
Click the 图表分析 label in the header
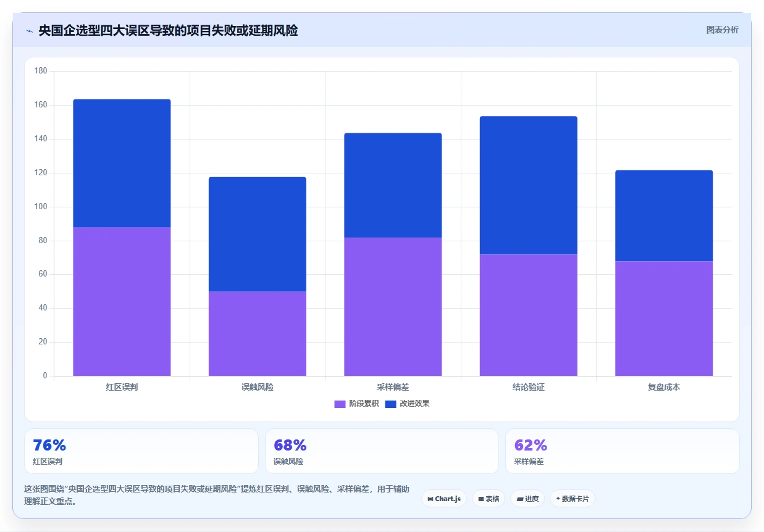[722, 30]
